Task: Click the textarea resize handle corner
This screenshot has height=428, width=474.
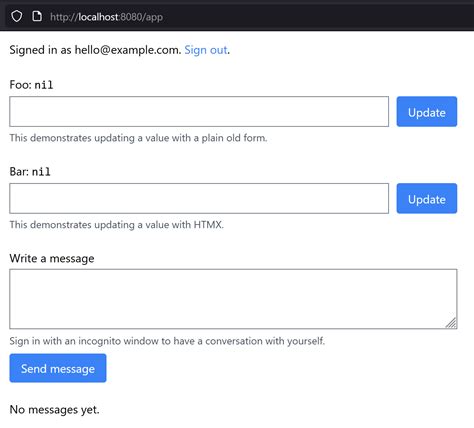Action: [x=451, y=323]
